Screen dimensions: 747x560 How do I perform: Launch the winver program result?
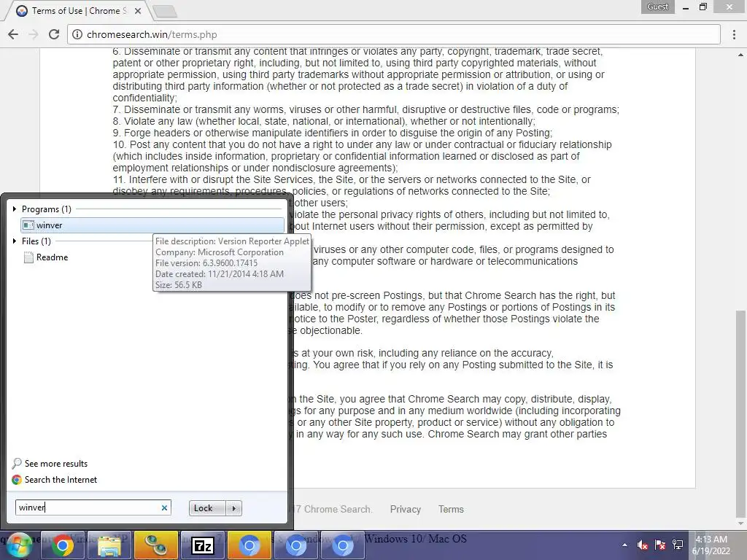coord(152,225)
